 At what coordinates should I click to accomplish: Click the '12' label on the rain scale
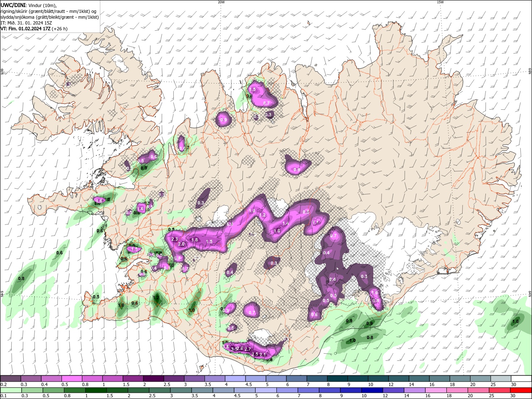[385, 396]
